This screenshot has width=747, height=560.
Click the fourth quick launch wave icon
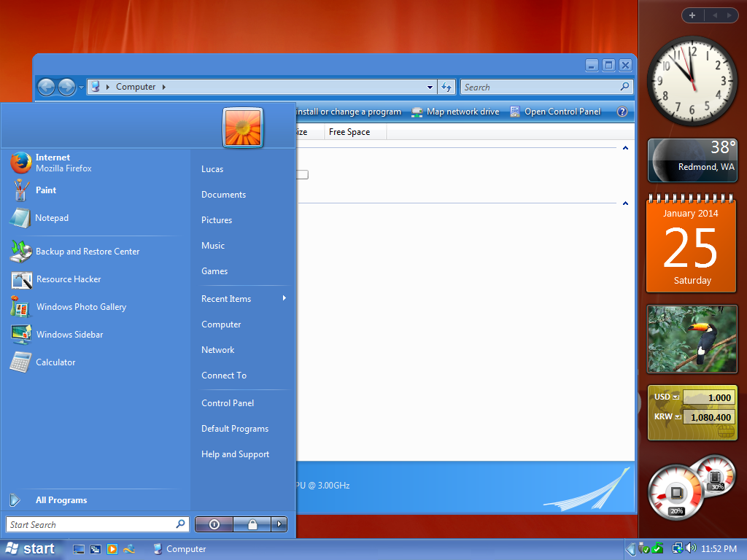click(128, 549)
